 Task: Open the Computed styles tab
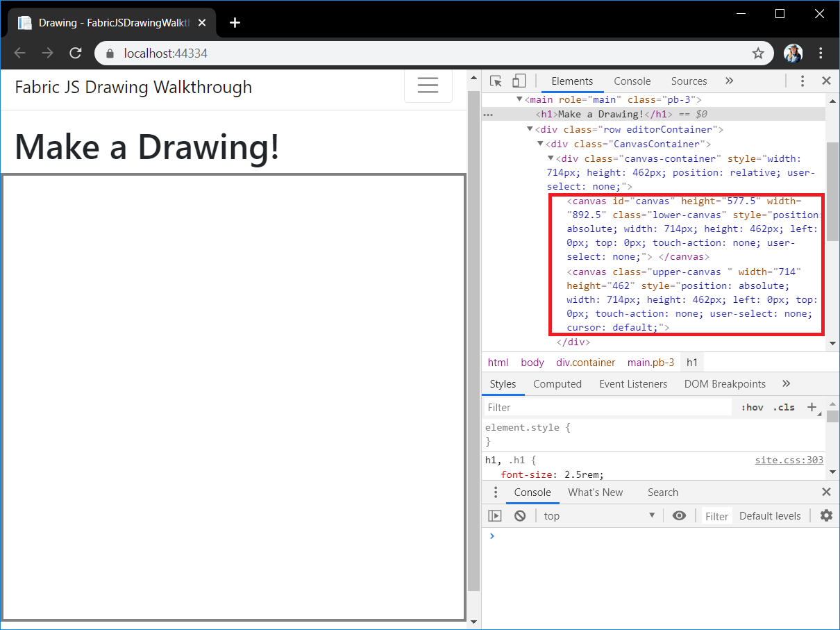tap(557, 383)
